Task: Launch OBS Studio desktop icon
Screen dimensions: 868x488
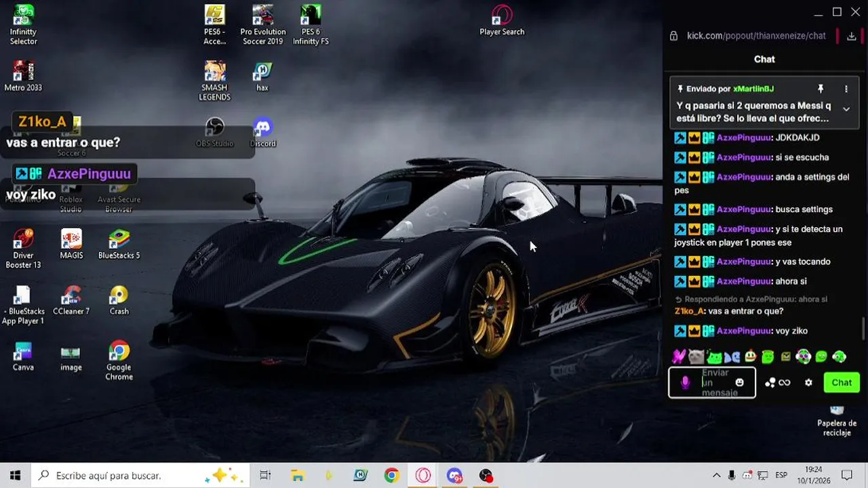Action: coord(214,132)
